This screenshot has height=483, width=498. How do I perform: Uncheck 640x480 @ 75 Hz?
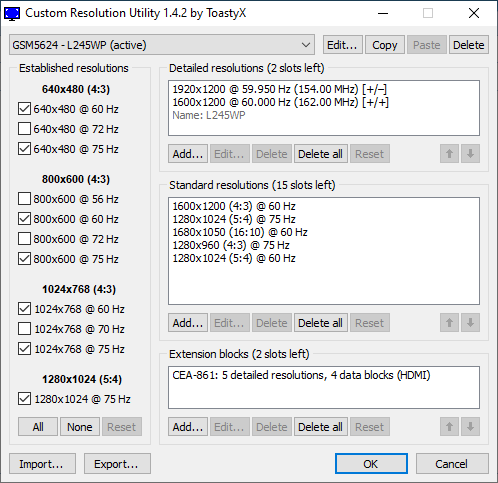click(x=24, y=149)
